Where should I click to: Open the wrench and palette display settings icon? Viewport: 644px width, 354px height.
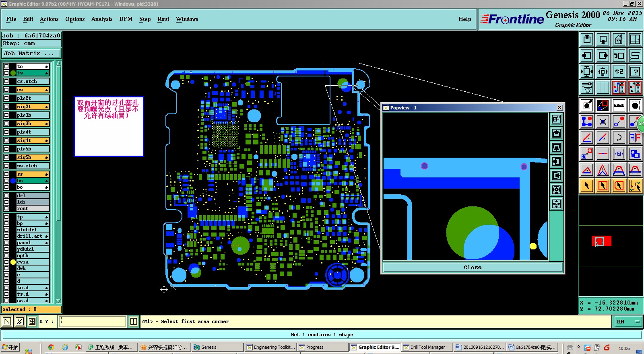point(587,88)
